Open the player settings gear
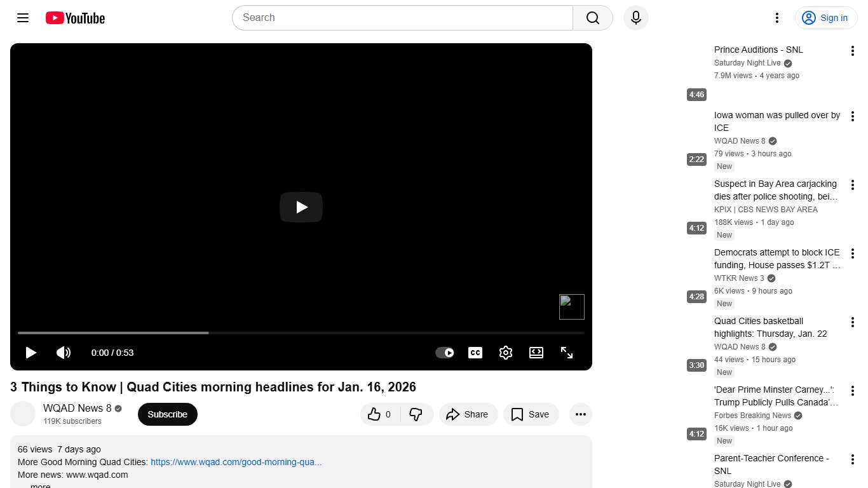Image resolution: width=868 pixels, height=488 pixels. click(x=506, y=353)
